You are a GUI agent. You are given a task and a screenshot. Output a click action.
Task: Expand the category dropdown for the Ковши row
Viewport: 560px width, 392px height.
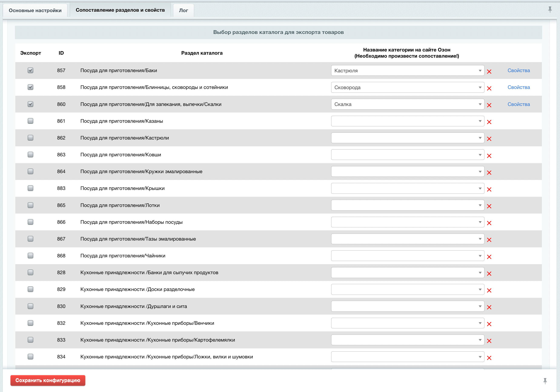407,155
